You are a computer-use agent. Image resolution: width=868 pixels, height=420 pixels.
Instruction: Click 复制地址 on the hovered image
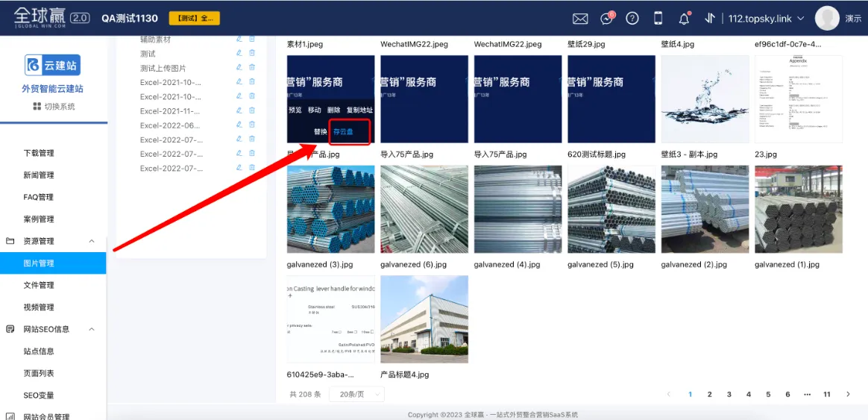click(x=360, y=110)
